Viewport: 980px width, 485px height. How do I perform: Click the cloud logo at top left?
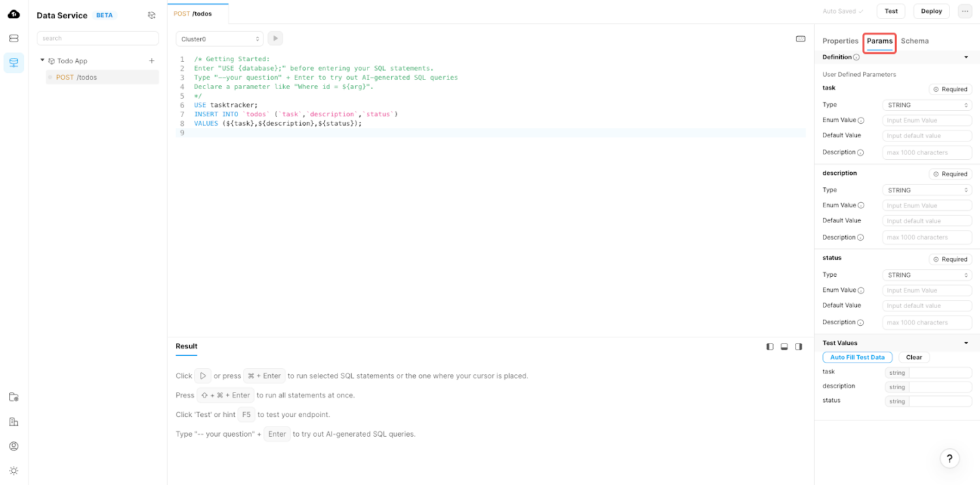tap(14, 14)
